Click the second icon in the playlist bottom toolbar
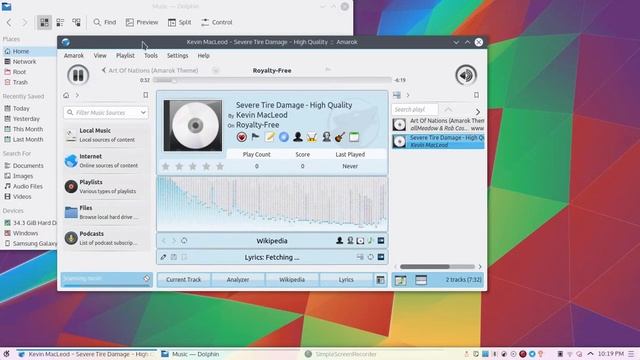Image resolution: width=640 pixels, height=360 pixels. 421,280
